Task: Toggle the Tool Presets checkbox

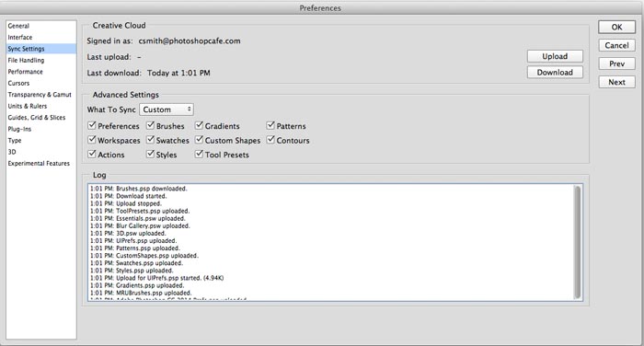Action: point(200,154)
